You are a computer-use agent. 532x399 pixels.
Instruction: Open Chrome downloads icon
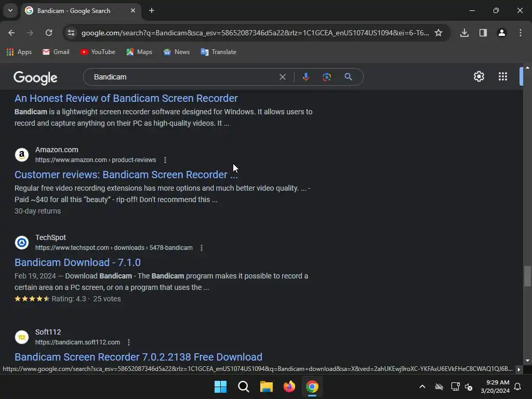click(464, 33)
